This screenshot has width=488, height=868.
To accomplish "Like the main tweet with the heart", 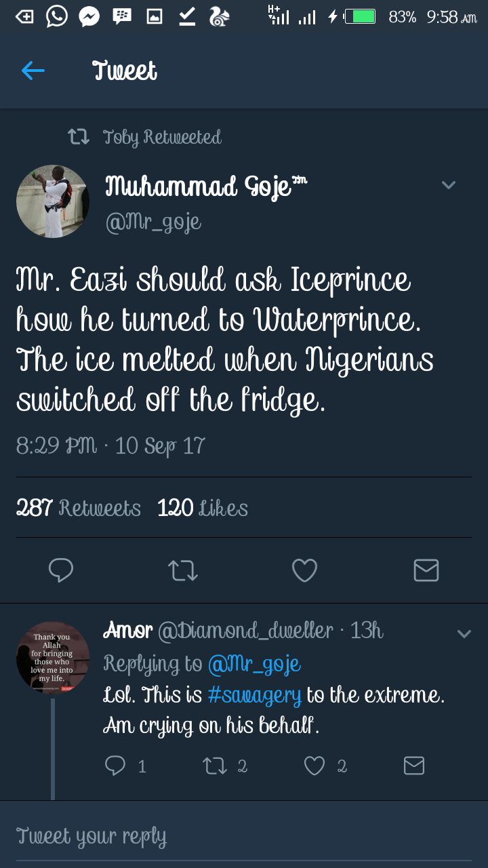I will pyautogui.click(x=304, y=570).
